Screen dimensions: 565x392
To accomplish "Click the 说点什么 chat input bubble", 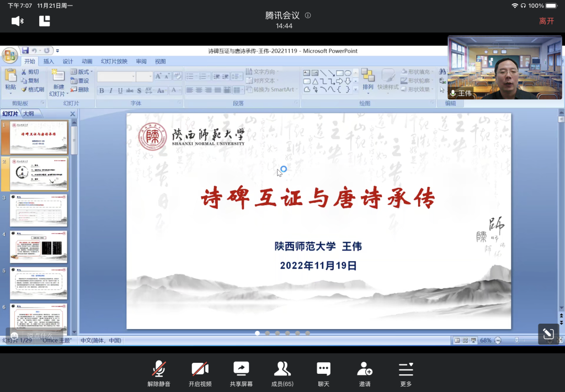I will pos(35,335).
